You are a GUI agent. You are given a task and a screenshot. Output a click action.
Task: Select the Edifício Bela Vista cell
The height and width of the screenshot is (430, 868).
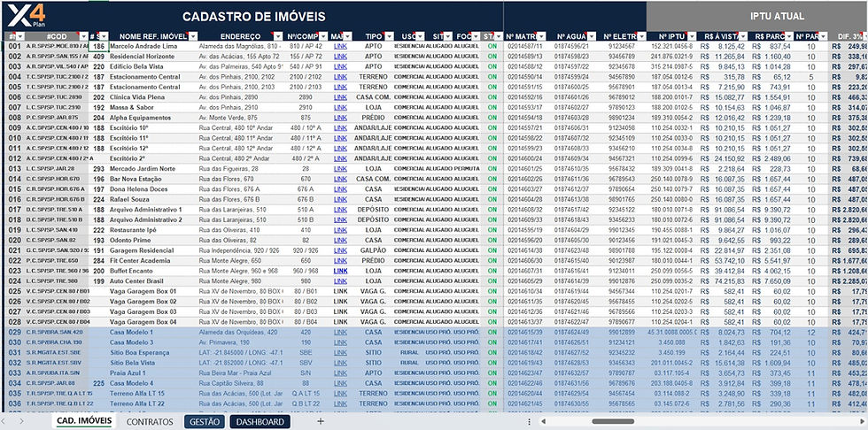(x=152, y=67)
